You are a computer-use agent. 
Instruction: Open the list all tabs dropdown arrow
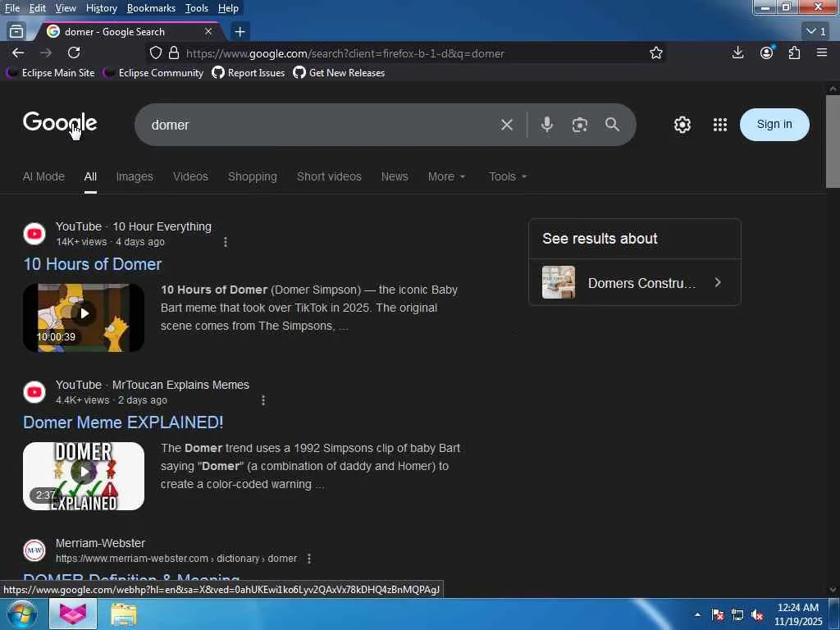coord(816,32)
